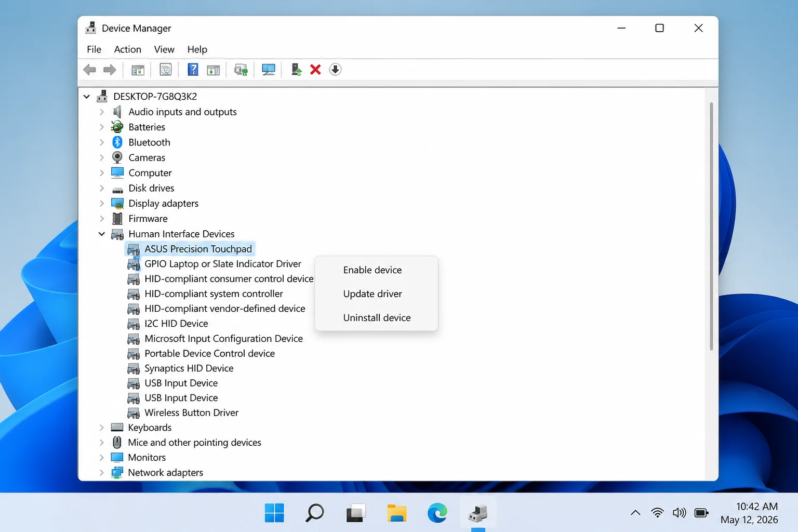The width and height of the screenshot is (798, 532).
Task: Click the Wi-Fi system tray icon
Action: (x=657, y=513)
